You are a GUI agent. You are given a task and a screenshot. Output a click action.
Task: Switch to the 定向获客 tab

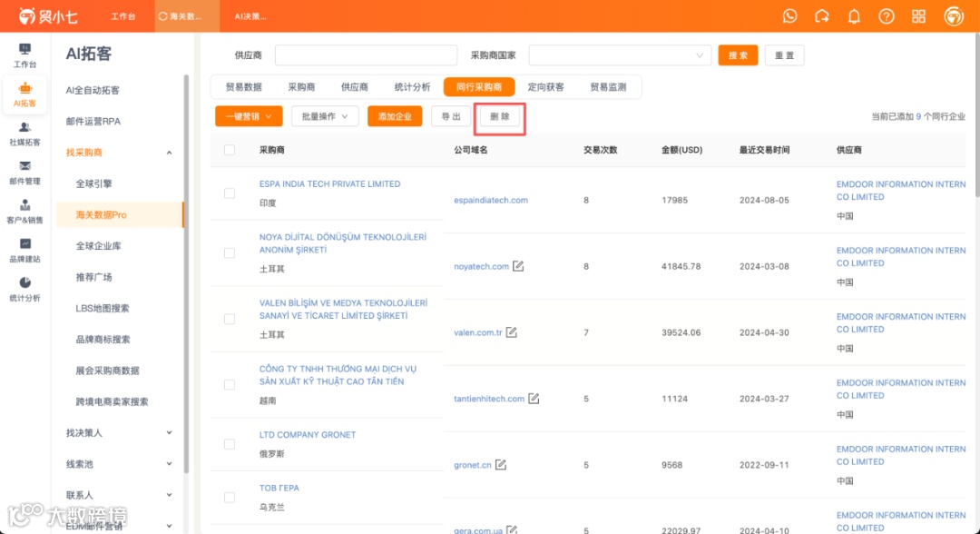tap(545, 87)
